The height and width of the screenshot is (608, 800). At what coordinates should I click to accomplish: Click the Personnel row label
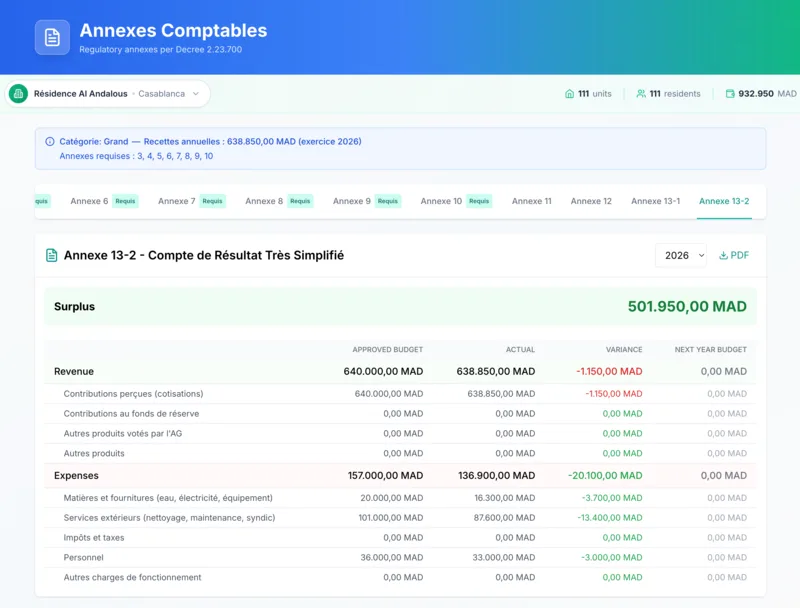83,558
